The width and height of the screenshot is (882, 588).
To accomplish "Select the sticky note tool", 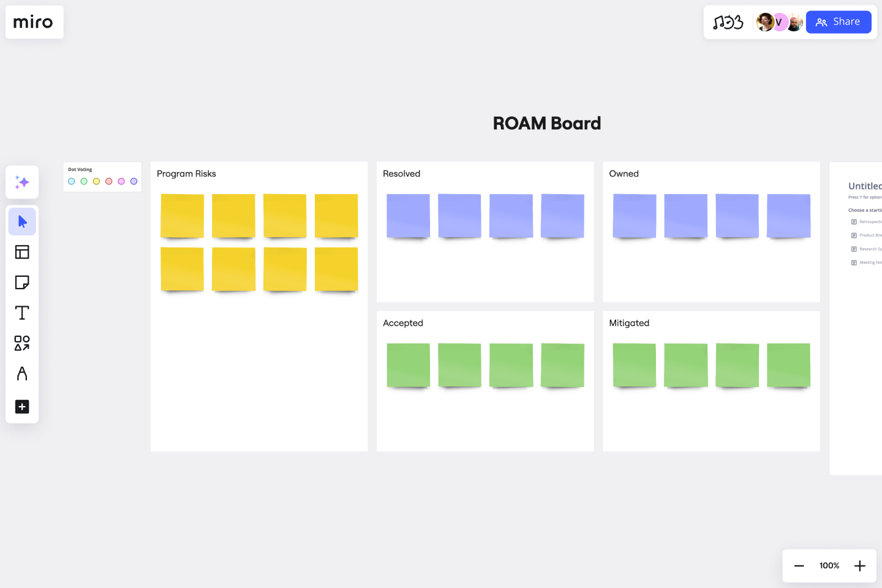I will pos(22,282).
